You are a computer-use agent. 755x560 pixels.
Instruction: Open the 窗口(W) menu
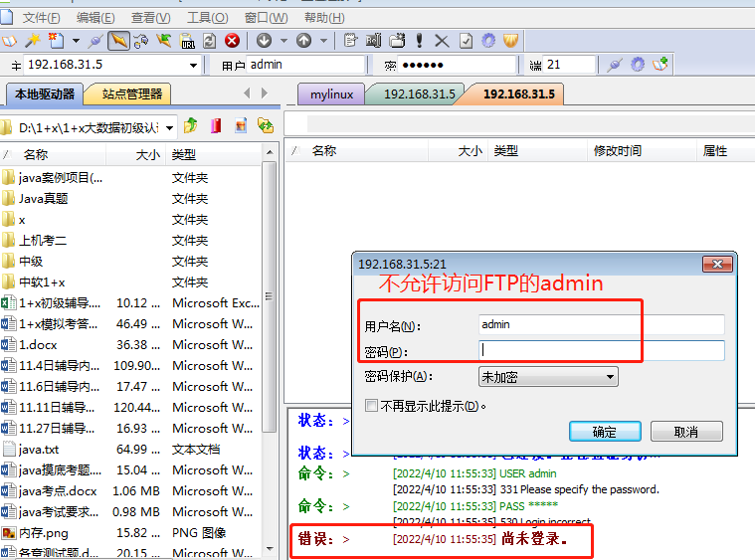click(266, 18)
